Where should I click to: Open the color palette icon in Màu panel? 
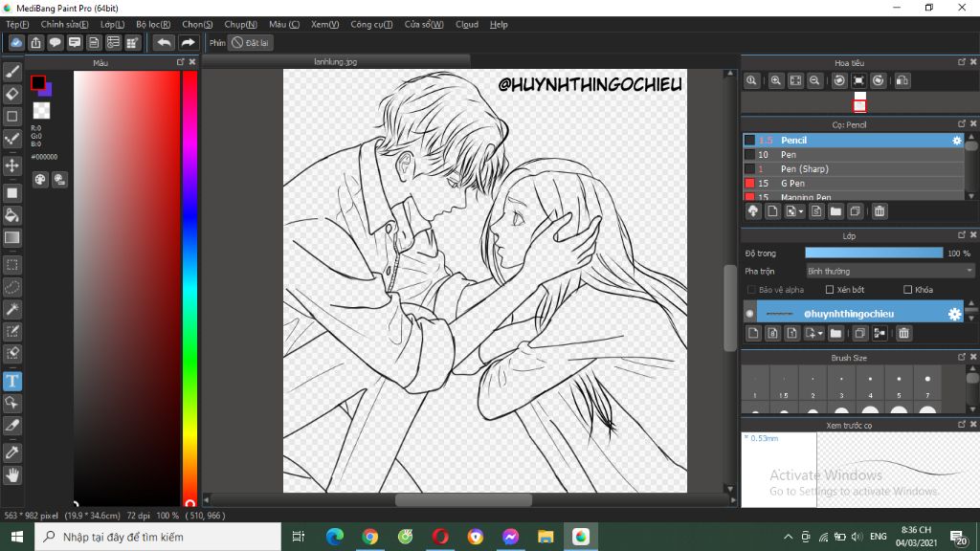(x=40, y=180)
